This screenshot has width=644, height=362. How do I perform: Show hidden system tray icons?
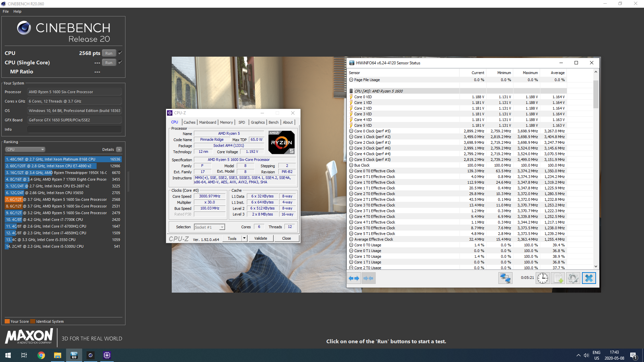(579, 355)
